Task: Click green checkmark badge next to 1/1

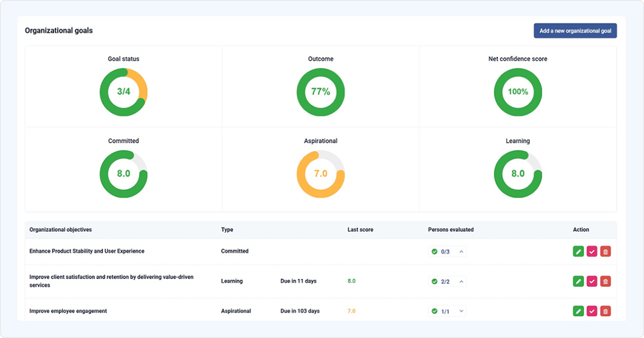Action: pyautogui.click(x=433, y=310)
